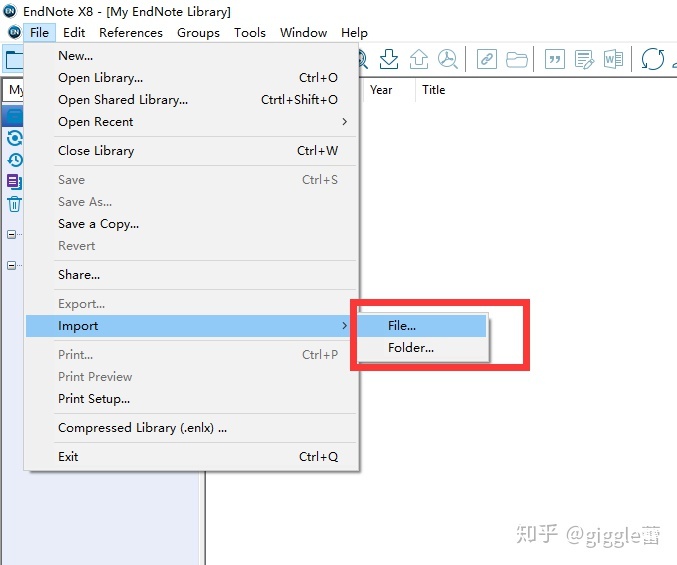
Task: Select Save a Copy... menu item
Action: point(192,224)
